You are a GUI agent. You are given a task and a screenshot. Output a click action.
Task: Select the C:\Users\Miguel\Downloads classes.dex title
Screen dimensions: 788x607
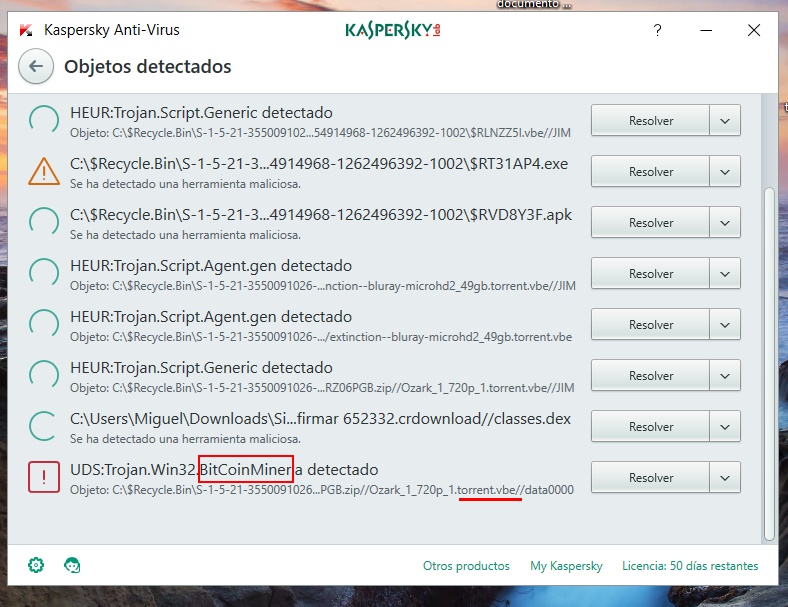tap(320, 419)
